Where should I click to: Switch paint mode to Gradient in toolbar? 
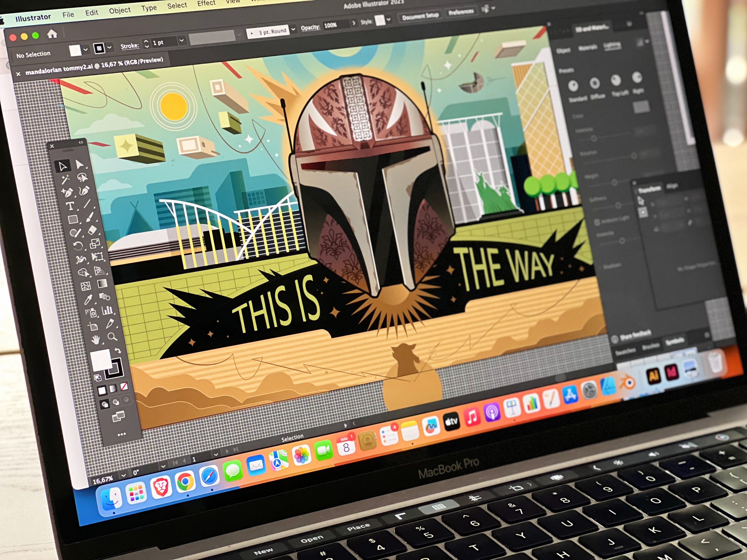click(x=113, y=388)
